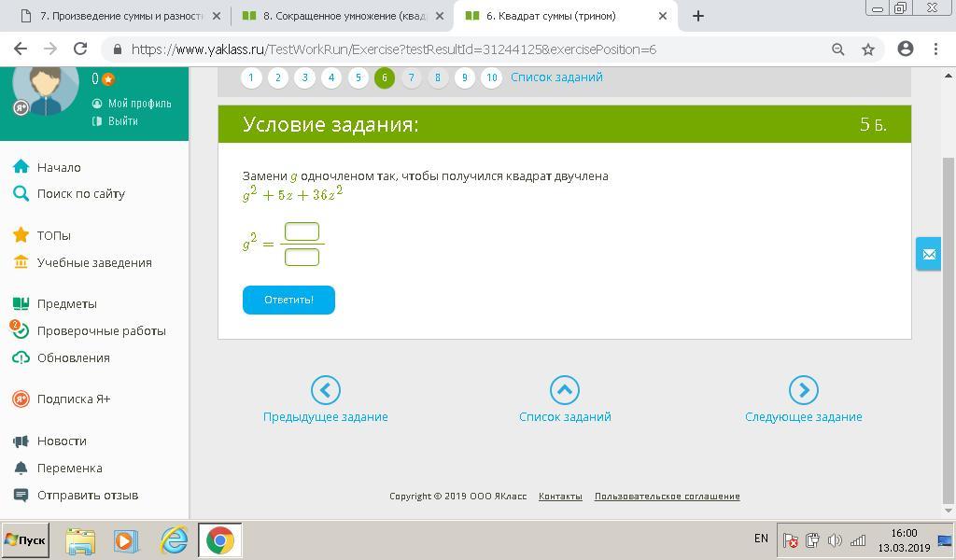
Task: Click the numerator input field
Action: click(x=302, y=231)
